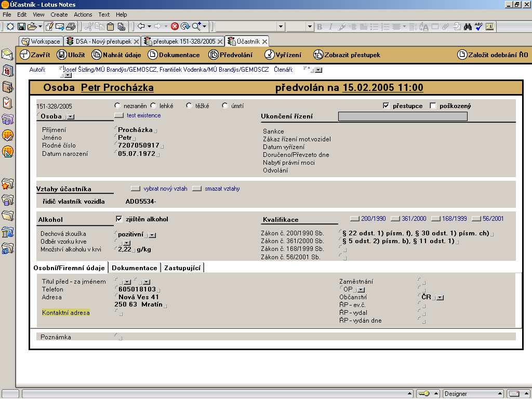Click the Search magnifier toolbar icon
The width and height of the screenshot is (532, 399).
coord(196,26)
